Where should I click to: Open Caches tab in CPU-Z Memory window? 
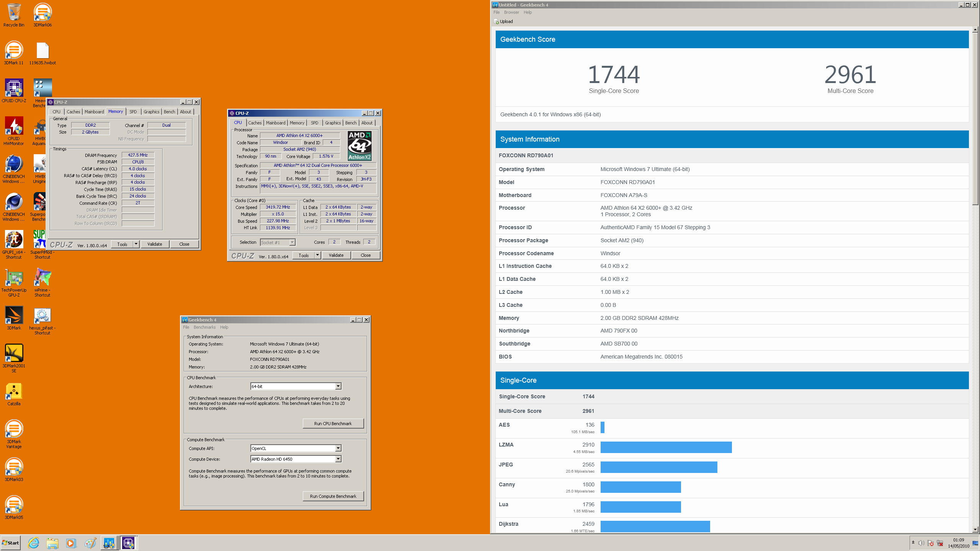tap(73, 112)
